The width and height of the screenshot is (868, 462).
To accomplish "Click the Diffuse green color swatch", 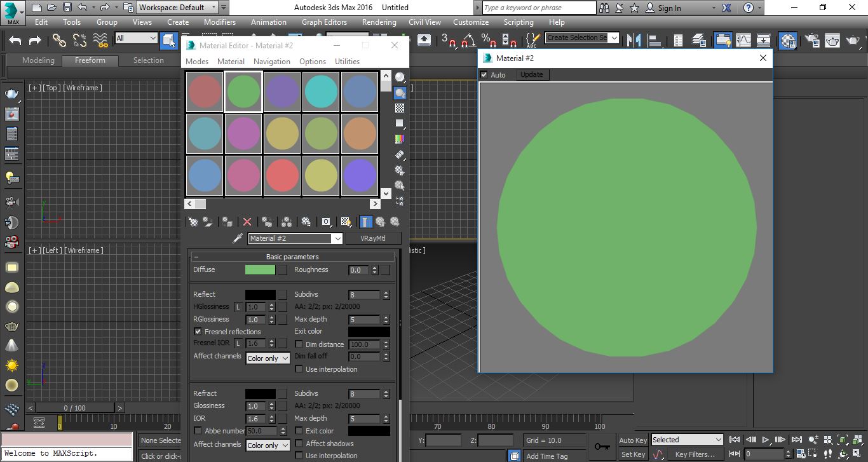I will pyautogui.click(x=261, y=269).
